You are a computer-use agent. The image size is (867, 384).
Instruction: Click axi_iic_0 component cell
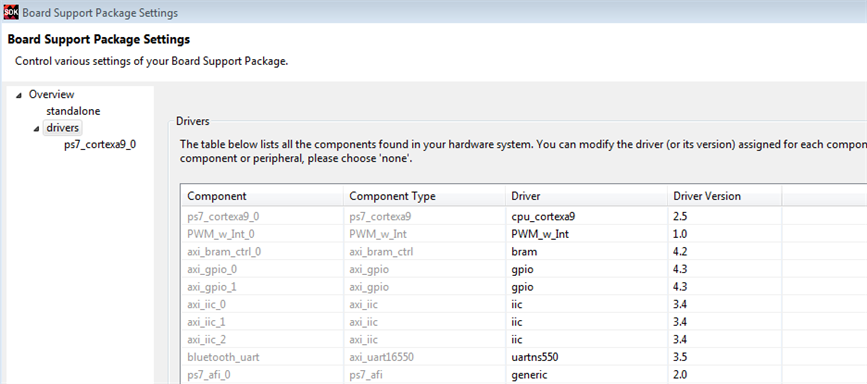coord(262,304)
